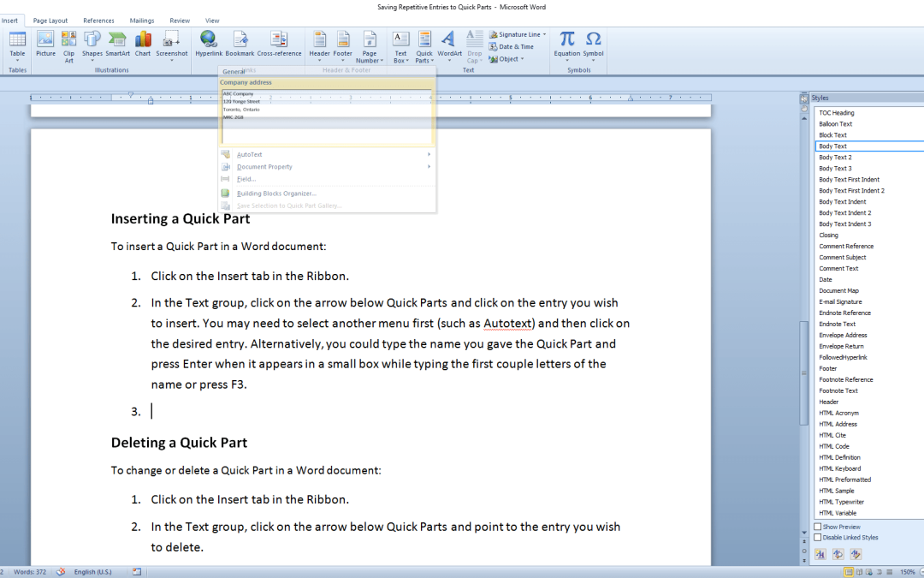This screenshot has width=924, height=578.
Task: Check Disable Linked Styles
Action: (x=818, y=538)
